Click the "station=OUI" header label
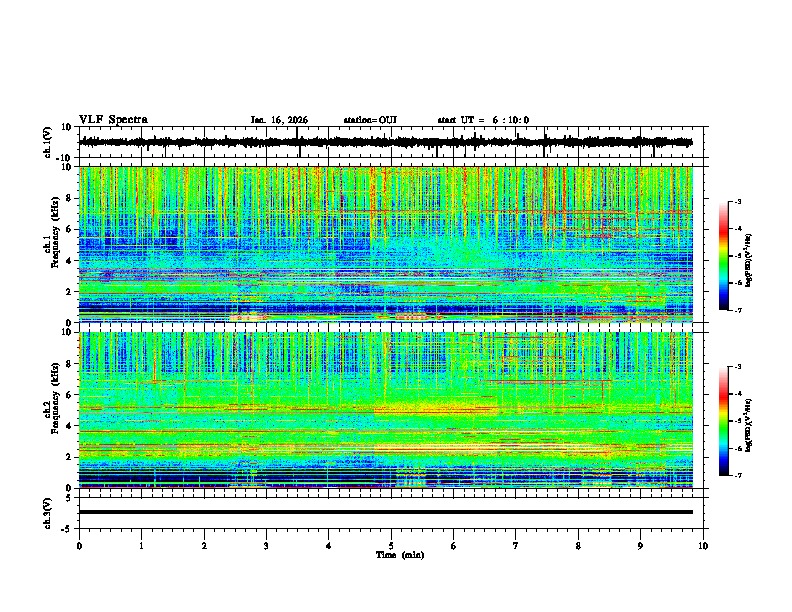 370,120
